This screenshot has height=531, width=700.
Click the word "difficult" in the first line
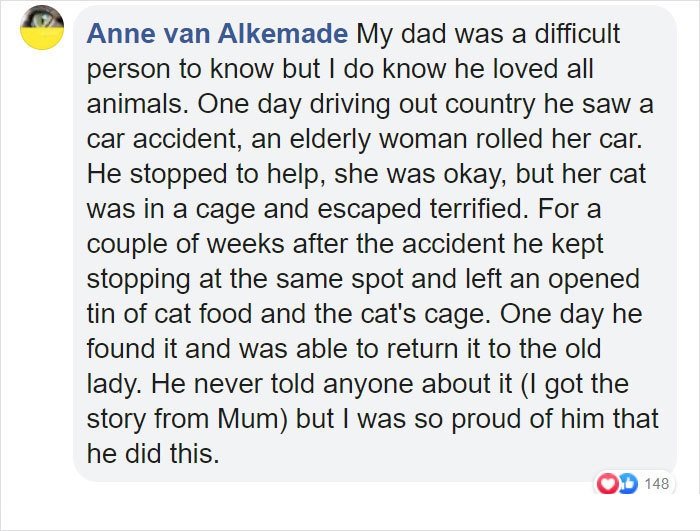pyautogui.click(x=577, y=33)
